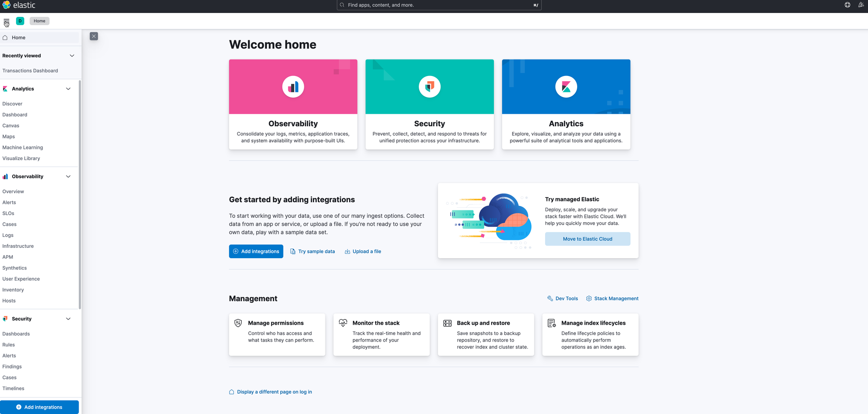Open Infrastructure in the sidebar
The image size is (868, 414).
coord(18,246)
